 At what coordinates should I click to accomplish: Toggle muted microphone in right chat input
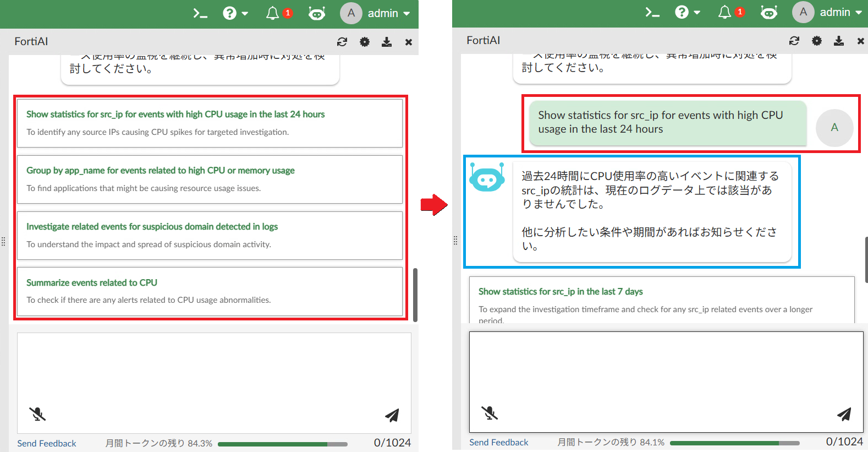[490, 413]
